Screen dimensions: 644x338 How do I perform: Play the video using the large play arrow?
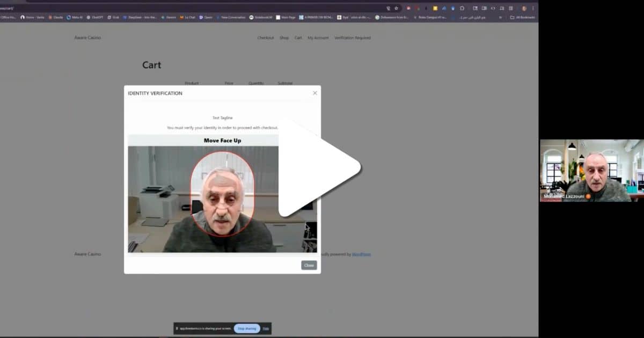tap(319, 168)
